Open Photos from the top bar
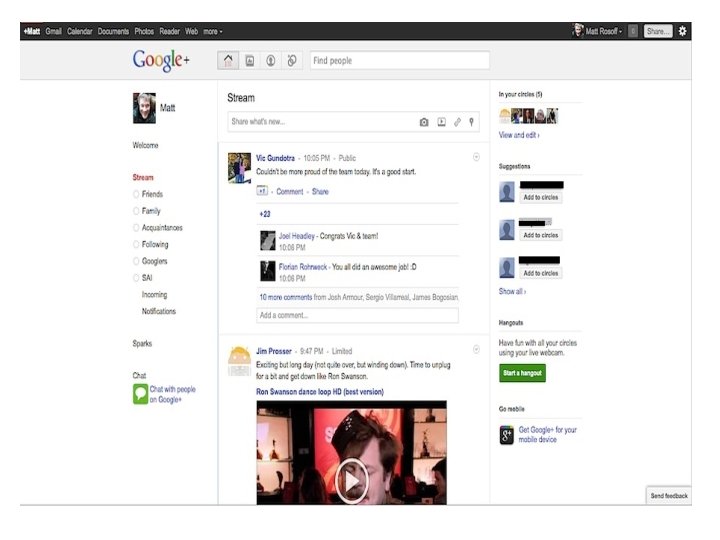The height and width of the screenshot is (540, 720). [144, 31]
